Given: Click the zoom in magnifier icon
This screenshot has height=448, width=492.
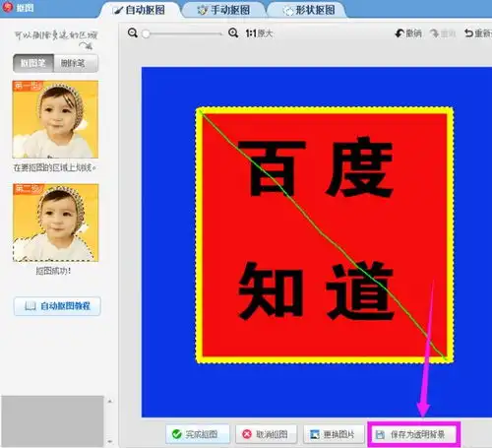Looking at the screenshot, I should coord(233,33).
